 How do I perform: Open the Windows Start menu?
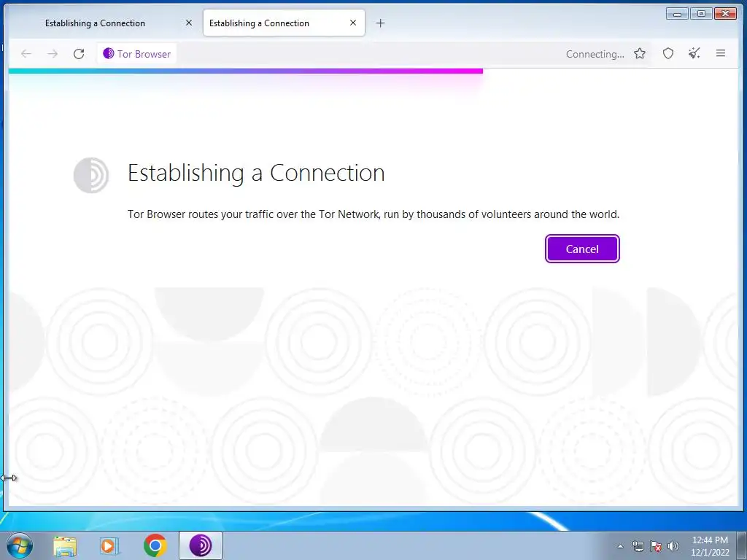click(20, 545)
